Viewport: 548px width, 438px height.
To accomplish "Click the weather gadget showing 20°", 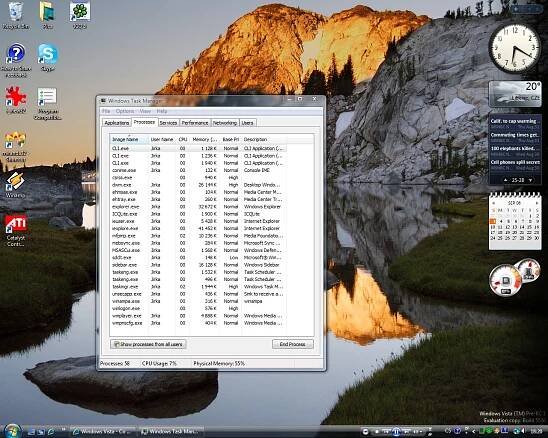I will tap(515, 94).
